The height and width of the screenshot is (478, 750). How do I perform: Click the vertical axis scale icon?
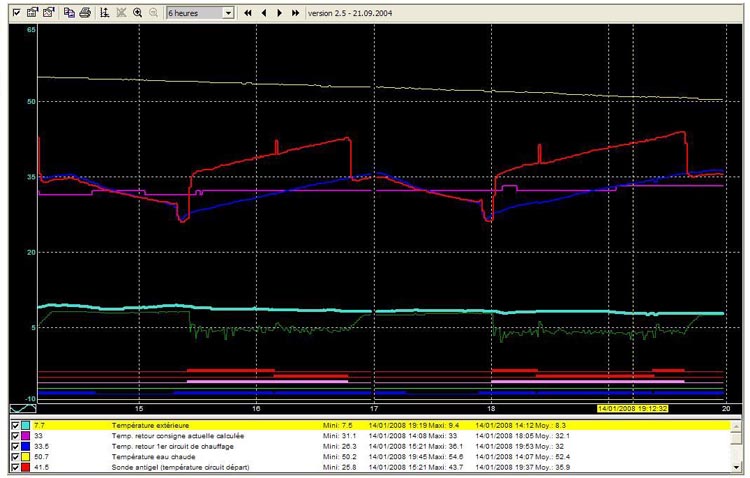point(104,13)
